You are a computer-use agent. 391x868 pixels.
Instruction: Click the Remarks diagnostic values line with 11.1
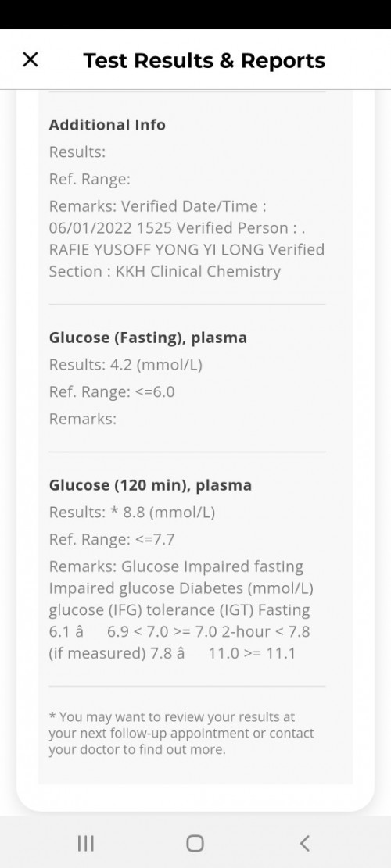(x=172, y=654)
